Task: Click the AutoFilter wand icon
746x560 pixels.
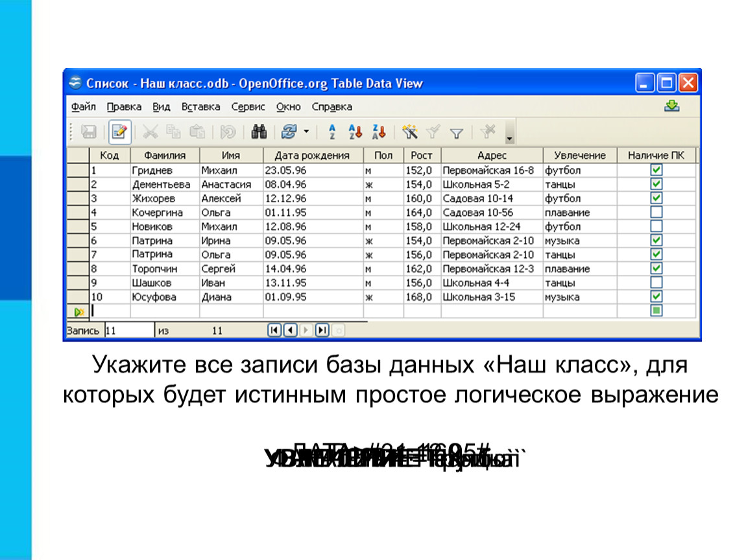Action: pyautogui.click(x=409, y=132)
